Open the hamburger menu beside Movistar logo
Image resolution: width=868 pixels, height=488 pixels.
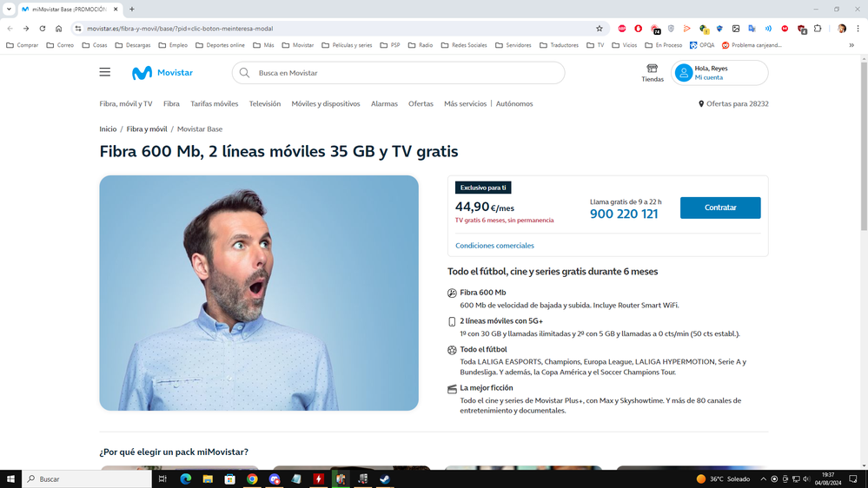coord(104,72)
